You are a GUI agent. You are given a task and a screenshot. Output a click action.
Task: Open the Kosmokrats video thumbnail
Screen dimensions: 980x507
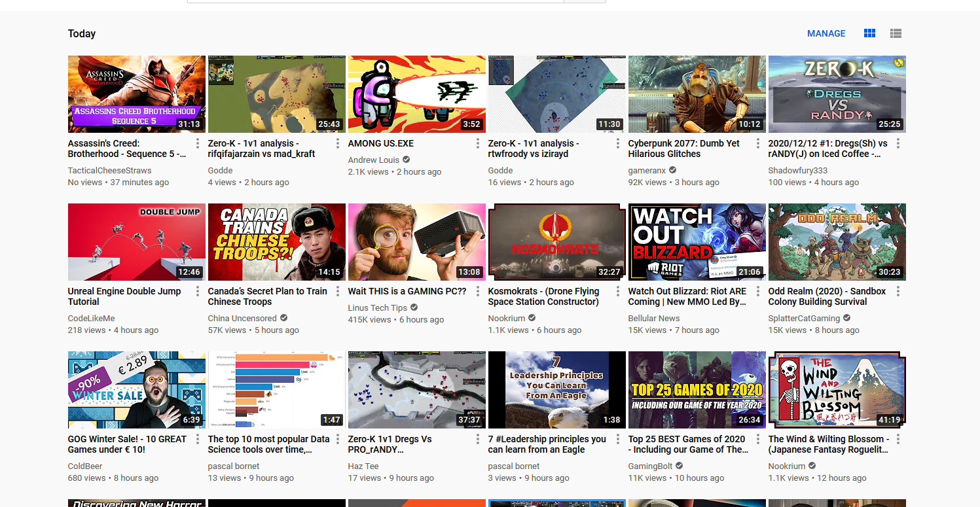(557, 242)
